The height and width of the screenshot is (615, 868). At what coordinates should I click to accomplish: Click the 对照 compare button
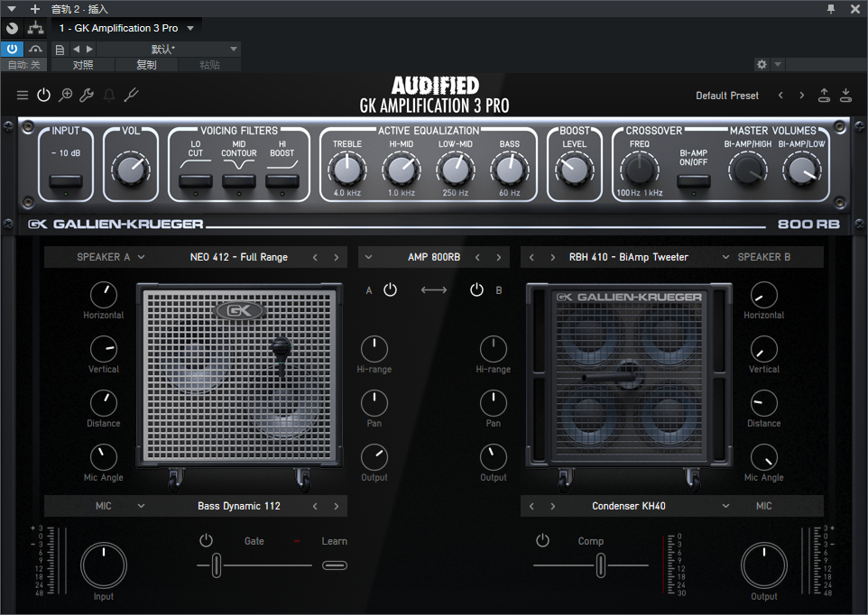[83, 65]
